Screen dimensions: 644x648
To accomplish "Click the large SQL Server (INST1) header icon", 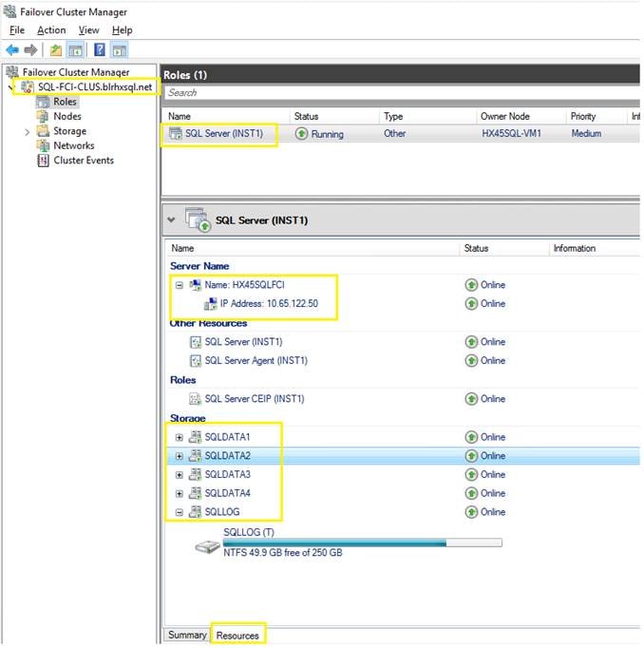I will click(198, 219).
